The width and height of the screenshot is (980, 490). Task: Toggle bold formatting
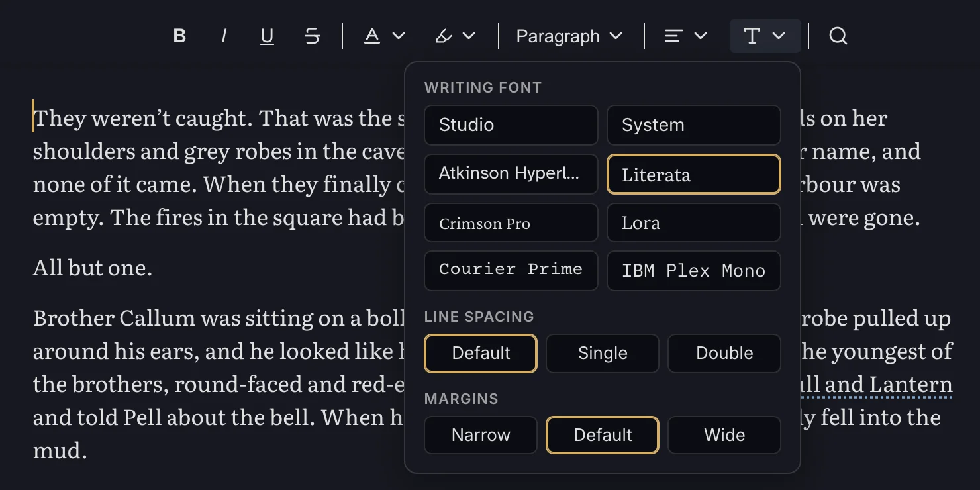click(179, 36)
